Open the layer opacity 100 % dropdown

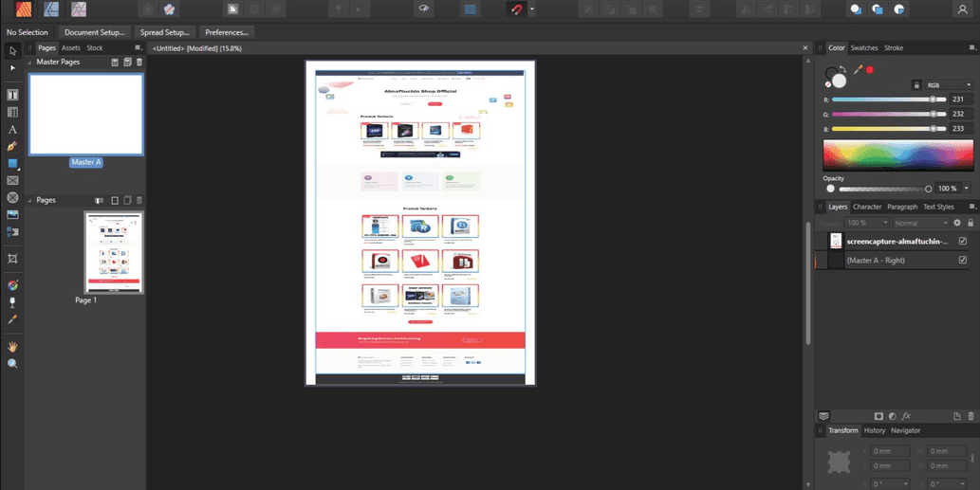866,223
